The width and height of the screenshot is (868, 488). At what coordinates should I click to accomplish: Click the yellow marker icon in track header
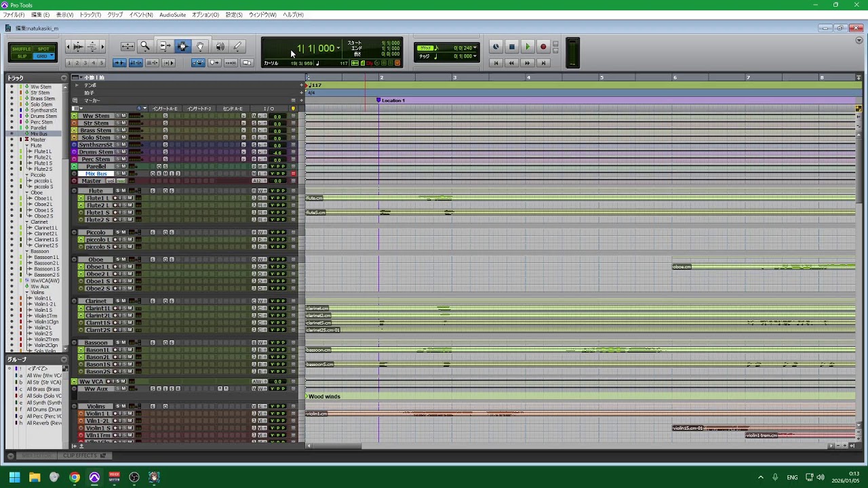click(x=293, y=108)
